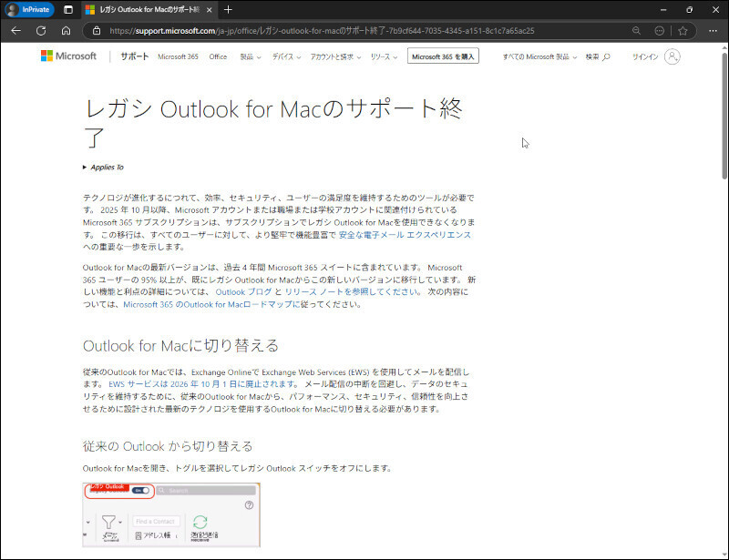
Task: Open the Outlook ブログ link
Action: 243,292
